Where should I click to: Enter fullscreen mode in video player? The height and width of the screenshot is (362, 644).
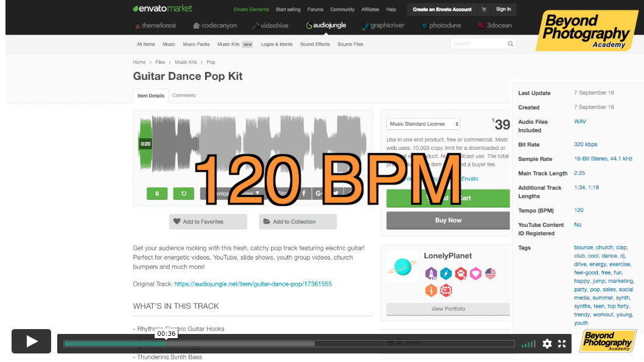pyautogui.click(x=562, y=344)
